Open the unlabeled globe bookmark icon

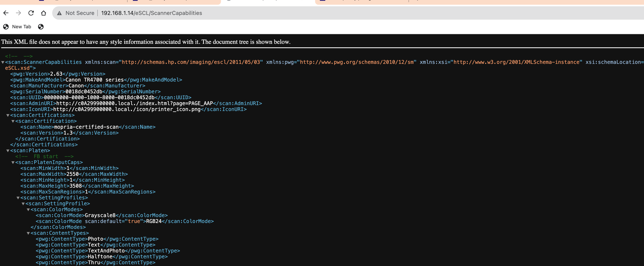(x=41, y=27)
